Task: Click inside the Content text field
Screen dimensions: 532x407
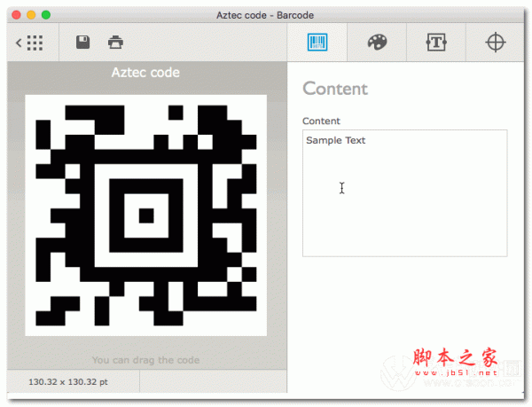Action: [405, 193]
